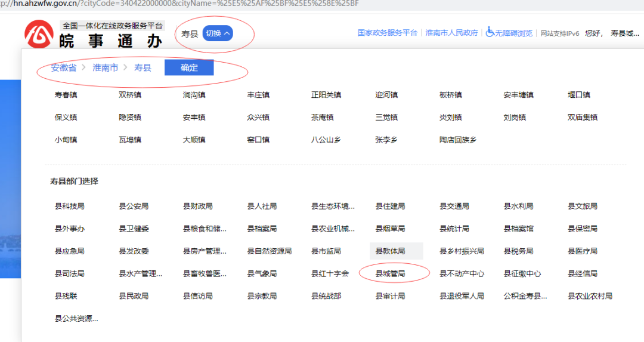Choose 板桥镇 town
The width and height of the screenshot is (644, 342).
point(451,95)
